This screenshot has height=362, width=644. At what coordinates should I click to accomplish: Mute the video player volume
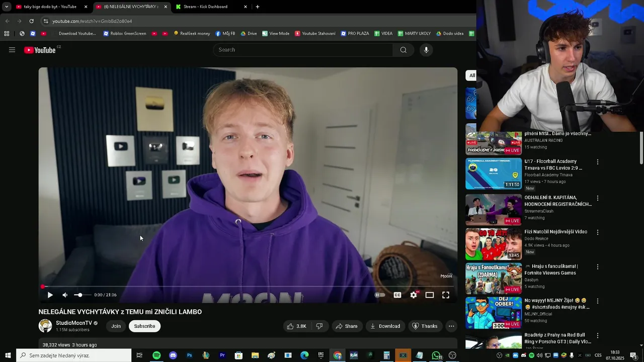click(65, 295)
